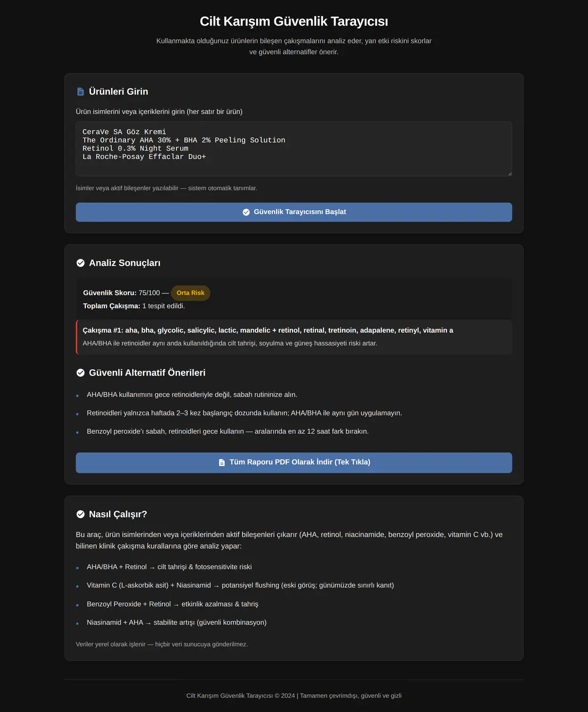Viewport: 588px width, 712px height.
Task: Select the Güvenlik Skoru 75/100 text
Action: pyautogui.click(x=122, y=293)
